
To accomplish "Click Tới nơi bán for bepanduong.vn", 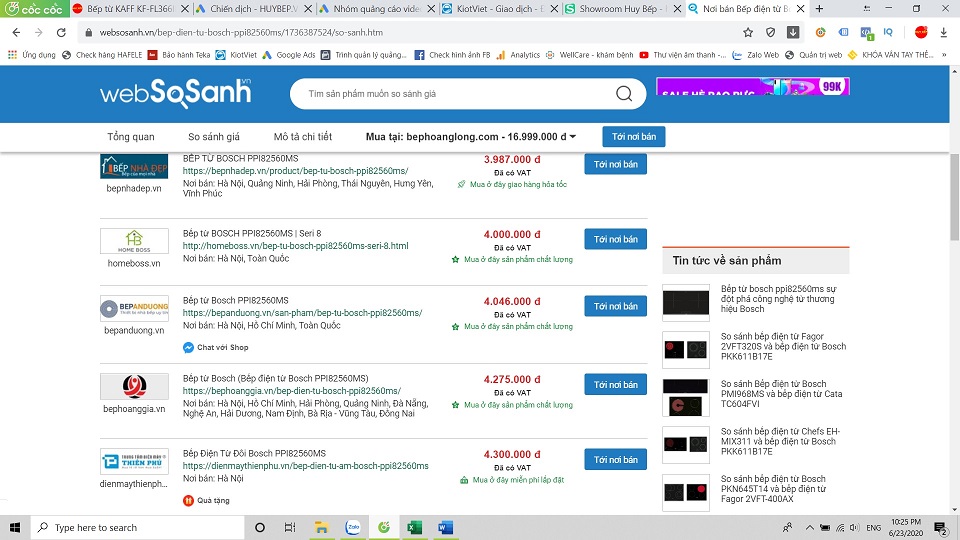I will point(615,306).
